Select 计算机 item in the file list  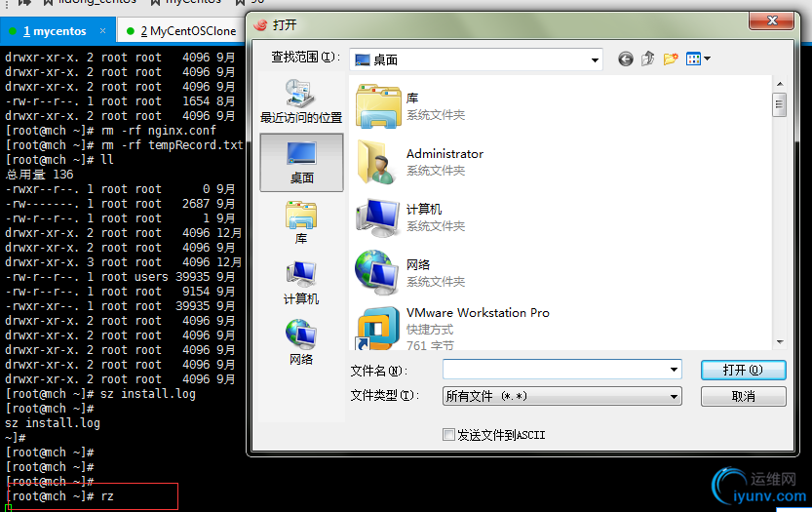(410, 217)
